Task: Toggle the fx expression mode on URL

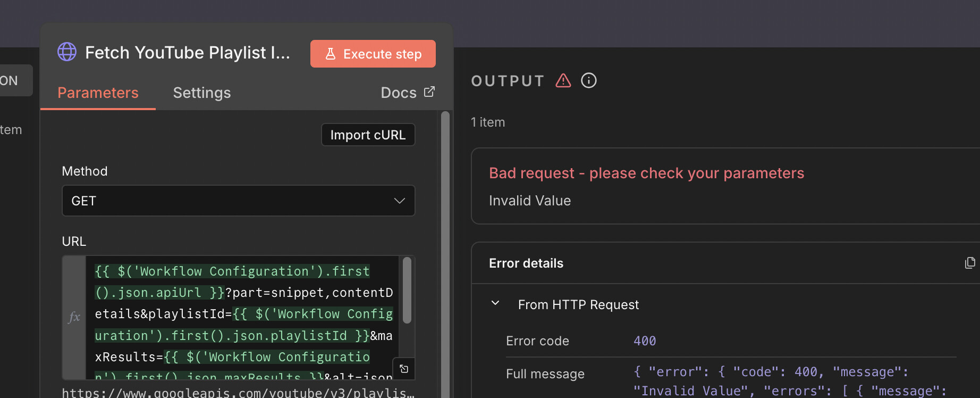Action: (x=74, y=317)
